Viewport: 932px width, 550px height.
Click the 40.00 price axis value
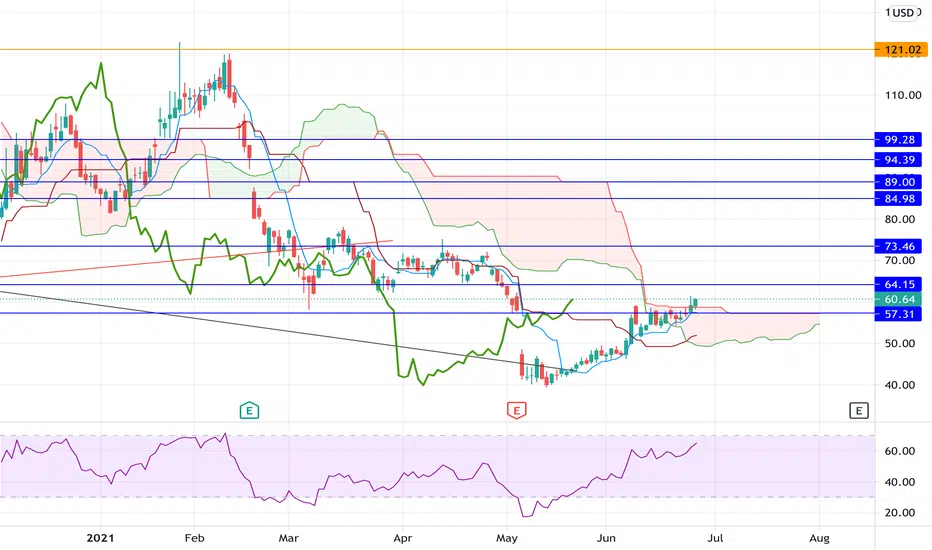click(x=899, y=385)
